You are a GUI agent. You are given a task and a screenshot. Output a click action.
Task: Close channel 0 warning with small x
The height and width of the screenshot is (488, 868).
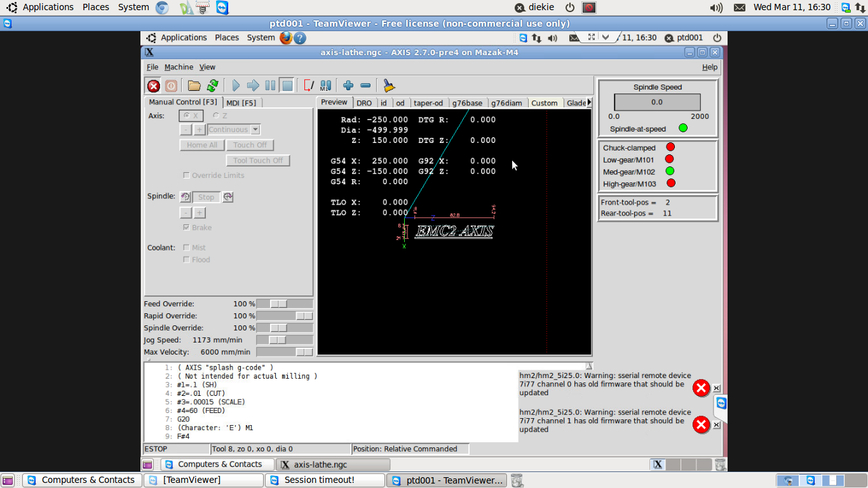click(x=717, y=388)
